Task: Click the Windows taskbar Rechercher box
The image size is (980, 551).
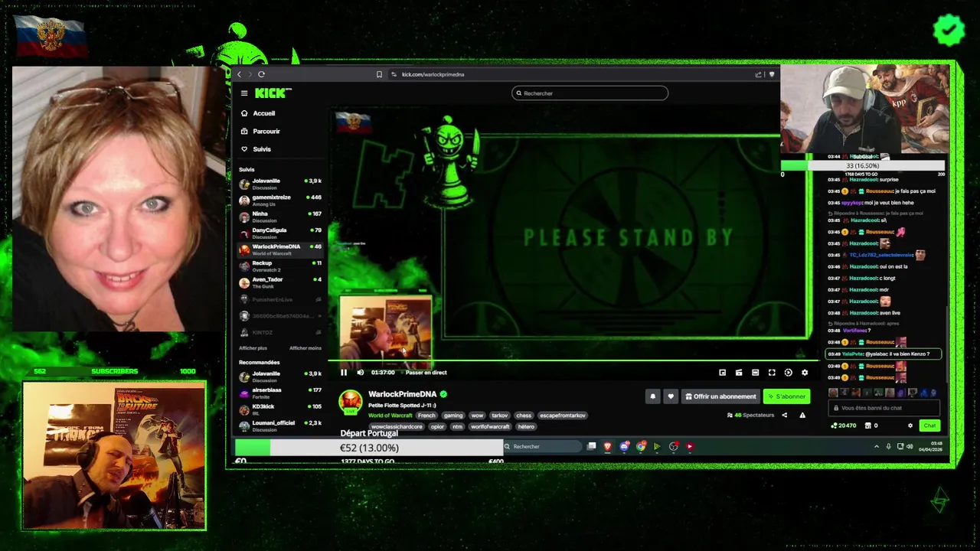Action: pyautogui.click(x=541, y=446)
